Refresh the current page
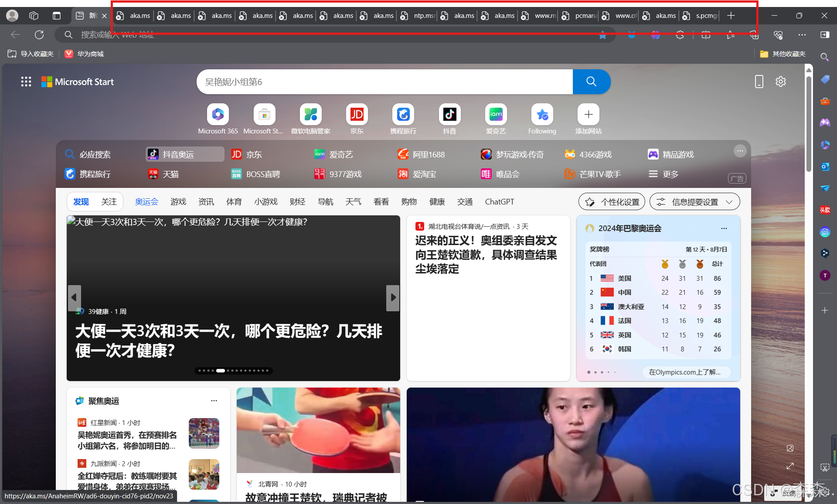The height and width of the screenshot is (504, 837). click(39, 34)
